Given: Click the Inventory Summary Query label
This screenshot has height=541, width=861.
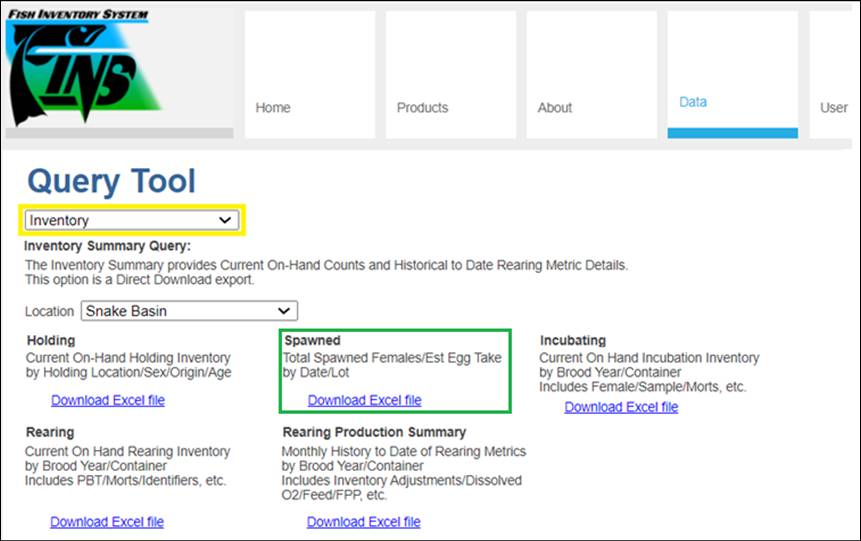Looking at the screenshot, I should (107, 246).
